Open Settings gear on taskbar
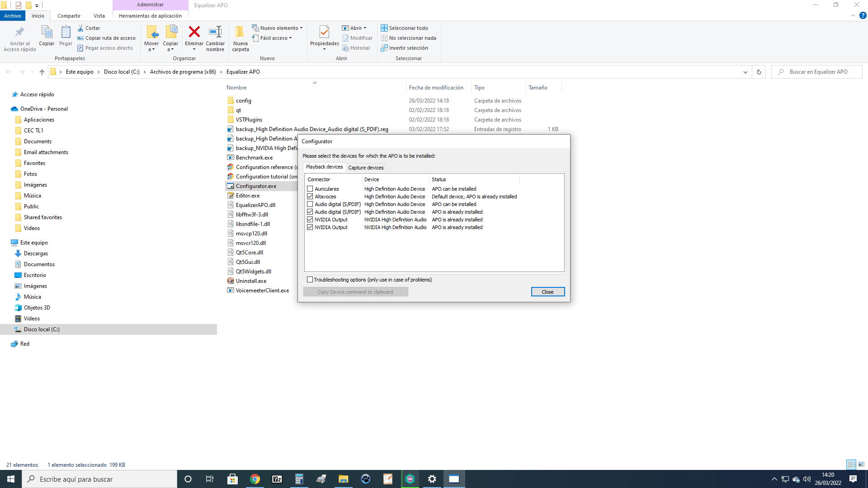 (432, 479)
